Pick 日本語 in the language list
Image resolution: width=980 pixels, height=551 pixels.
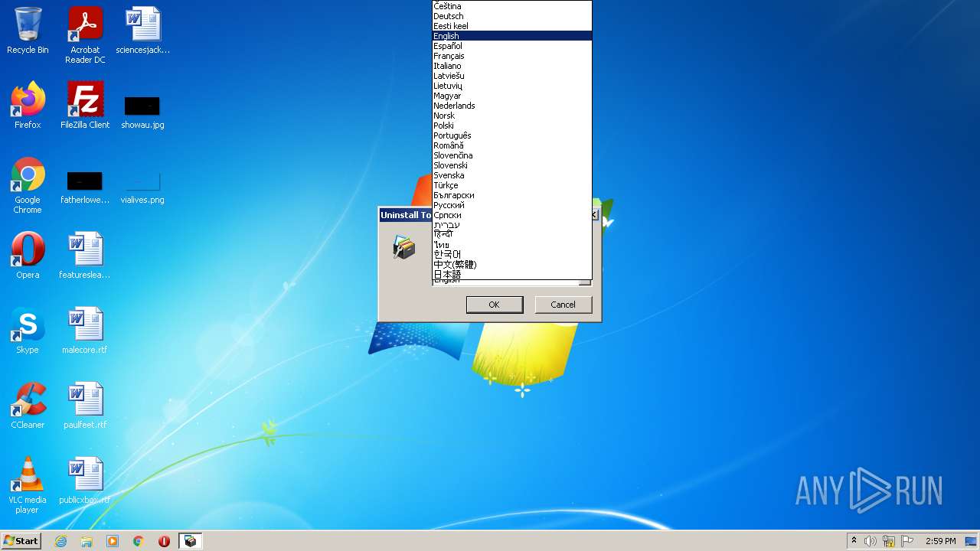tap(512, 275)
